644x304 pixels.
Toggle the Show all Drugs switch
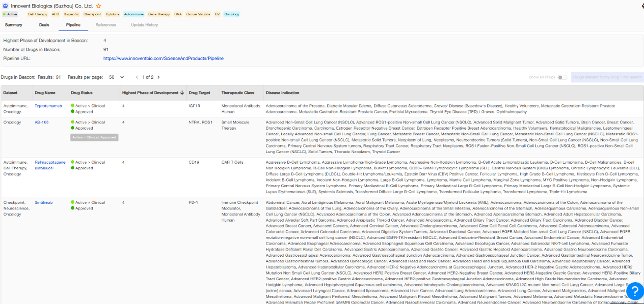(x=562, y=77)
